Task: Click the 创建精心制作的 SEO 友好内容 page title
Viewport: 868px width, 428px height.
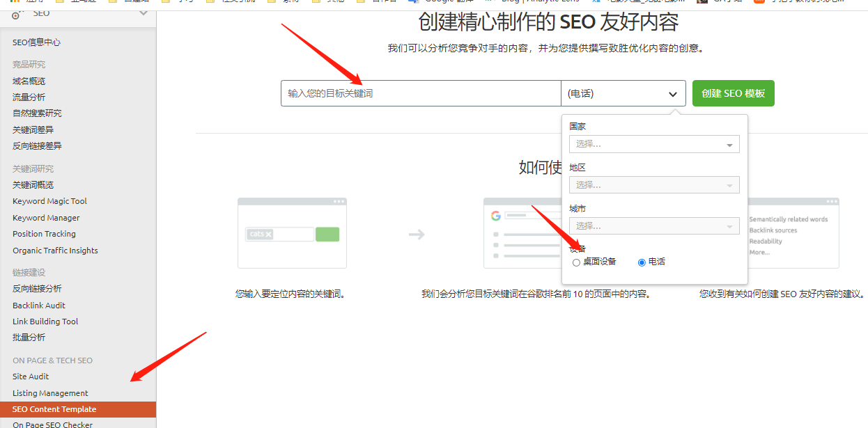Action: coord(548,22)
